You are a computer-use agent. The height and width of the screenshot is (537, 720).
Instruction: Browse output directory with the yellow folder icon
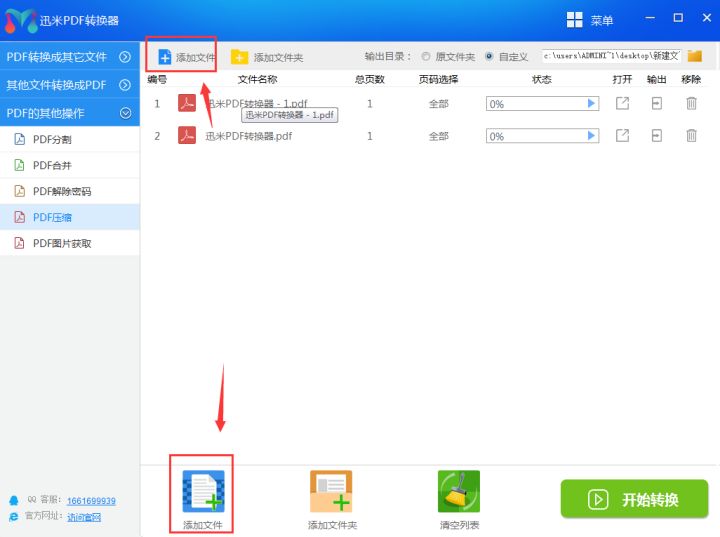[695, 57]
